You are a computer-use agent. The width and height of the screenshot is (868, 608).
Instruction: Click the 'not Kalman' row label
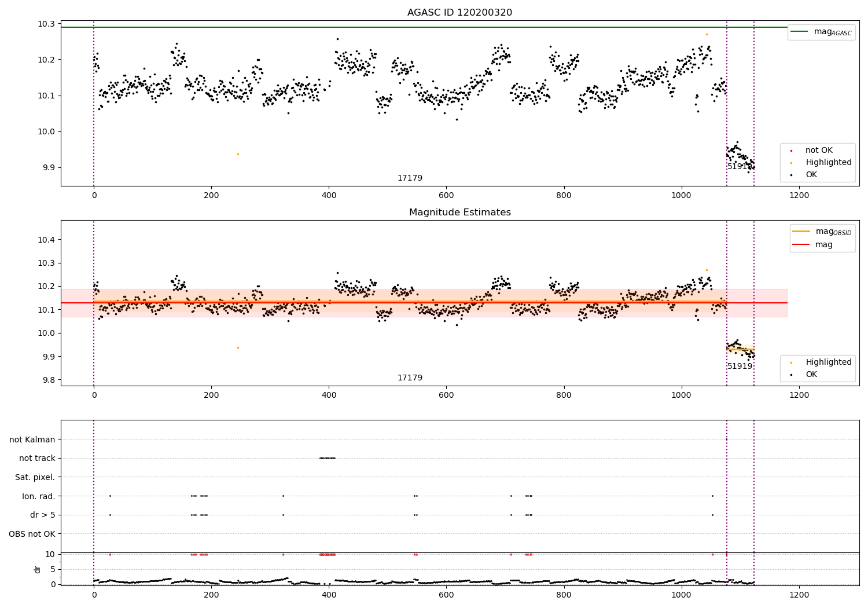pyautogui.click(x=32, y=440)
